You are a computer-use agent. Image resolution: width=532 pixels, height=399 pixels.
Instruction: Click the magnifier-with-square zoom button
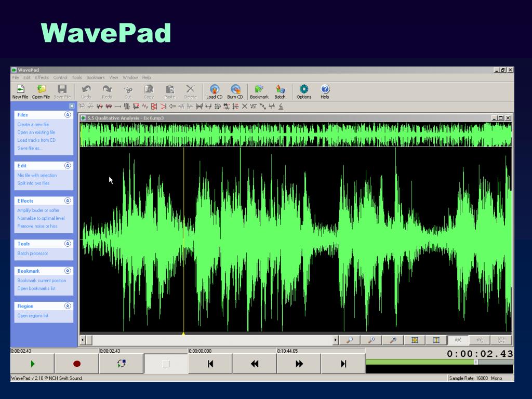[x=393, y=340]
